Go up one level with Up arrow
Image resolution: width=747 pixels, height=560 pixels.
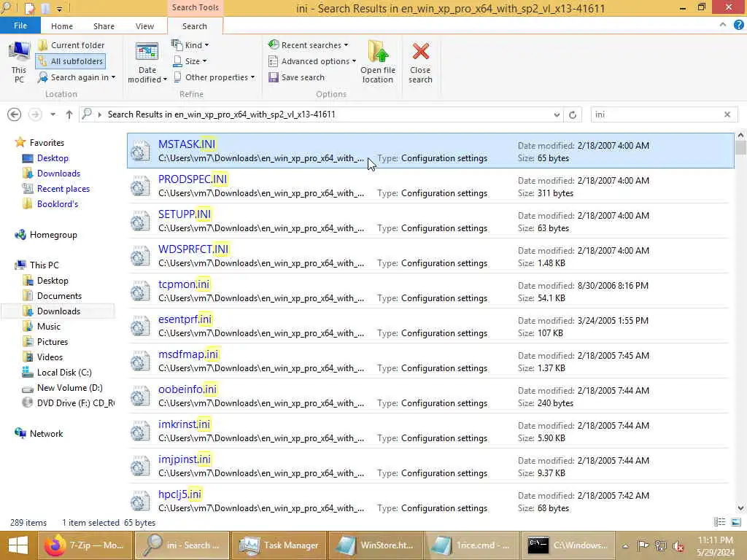(x=69, y=114)
